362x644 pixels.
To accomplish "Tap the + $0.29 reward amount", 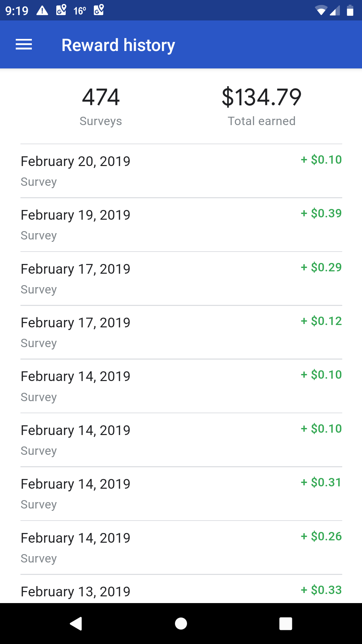I will click(x=321, y=267).
